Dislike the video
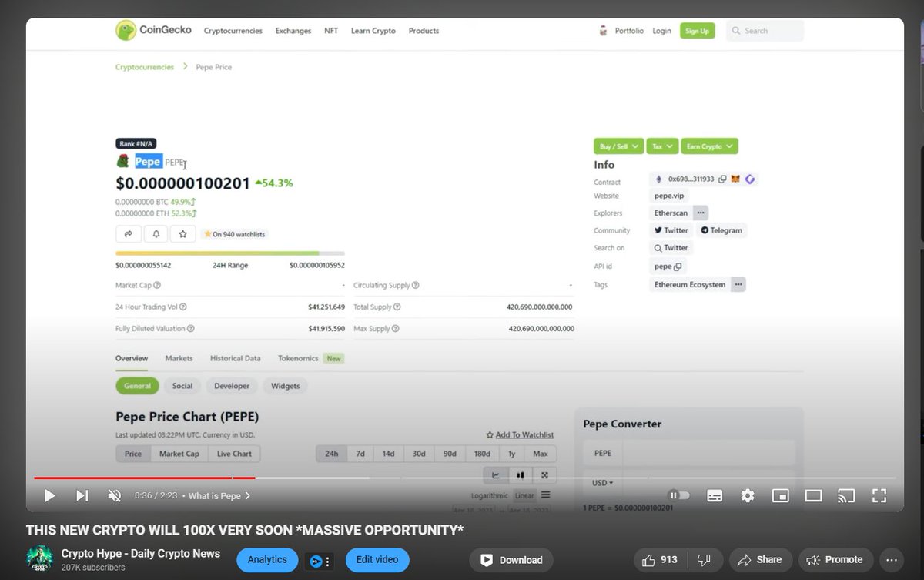 pyautogui.click(x=704, y=560)
